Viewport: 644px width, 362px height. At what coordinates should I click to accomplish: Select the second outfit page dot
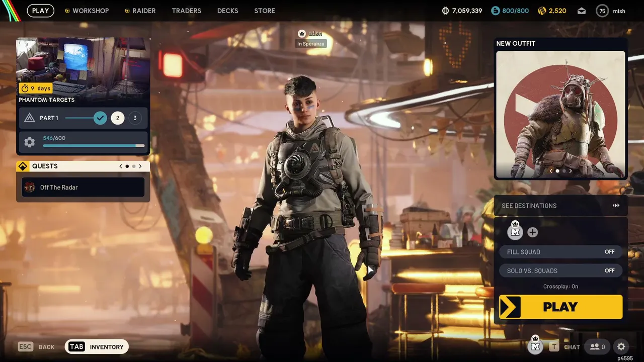point(564,171)
